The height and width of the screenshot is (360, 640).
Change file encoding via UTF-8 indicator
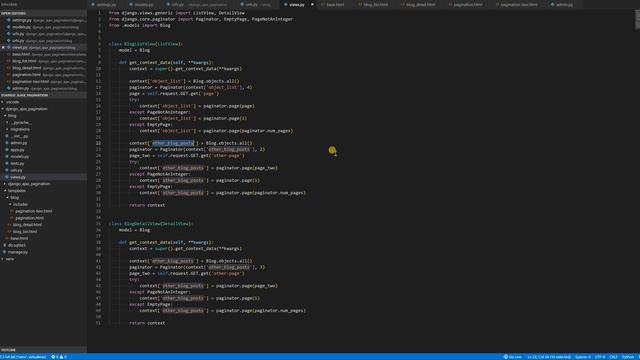click(600, 357)
